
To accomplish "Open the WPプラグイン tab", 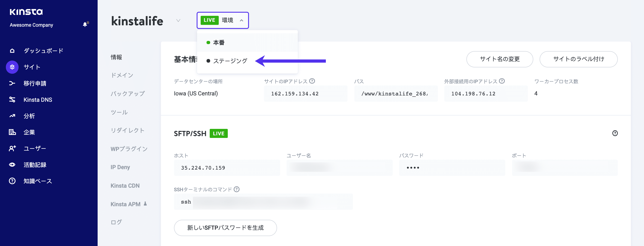I will pyautogui.click(x=129, y=149).
